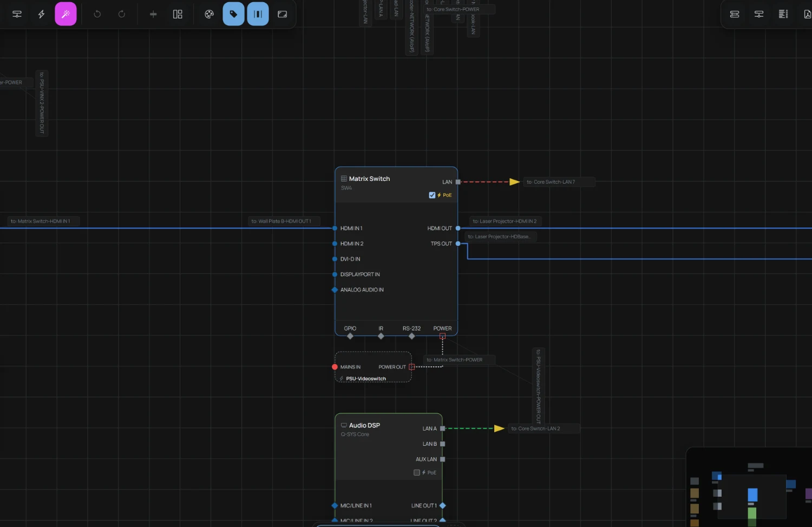Click the HDMI OUT port
The image size is (812, 527).
click(x=458, y=228)
